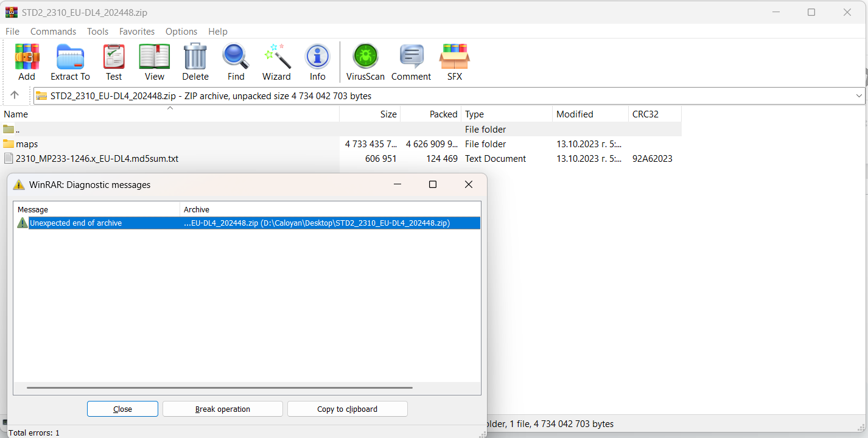Maximize the Diagnostic messages dialog
The width and height of the screenshot is (868, 438).
[x=433, y=184]
